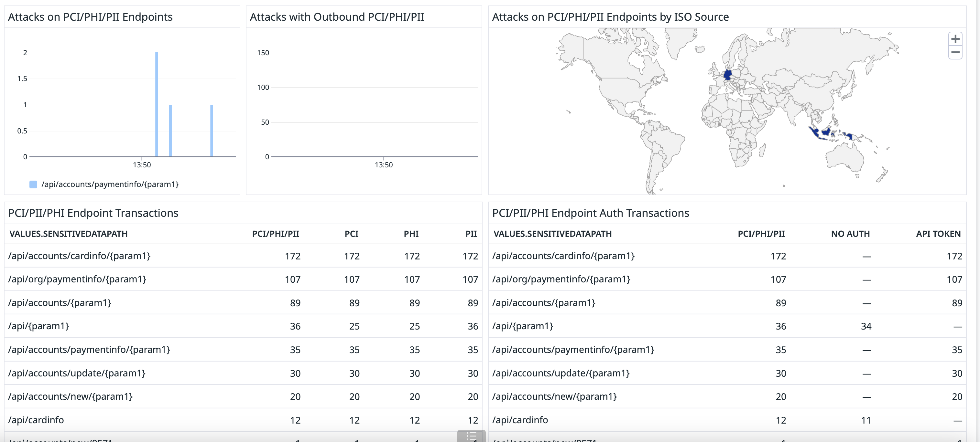
Task: Click the highlighted Germany on the map
Action: pyautogui.click(x=728, y=74)
